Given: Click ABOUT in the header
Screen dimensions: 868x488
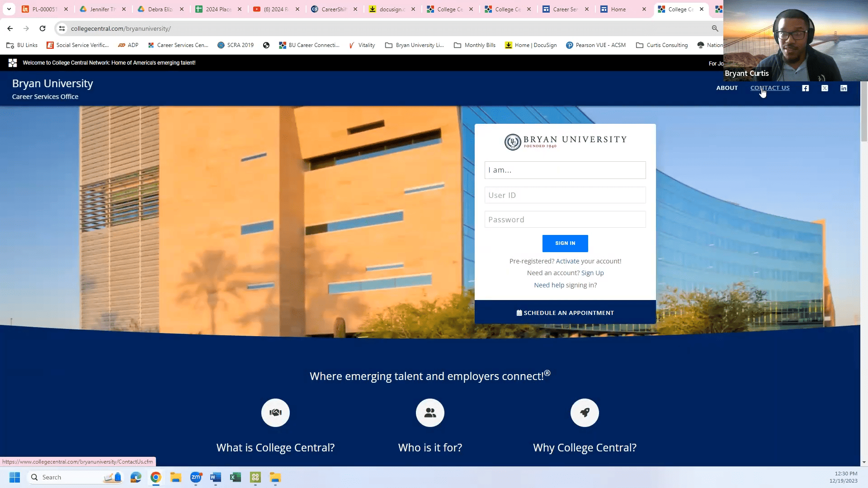Looking at the screenshot, I should pos(727,88).
